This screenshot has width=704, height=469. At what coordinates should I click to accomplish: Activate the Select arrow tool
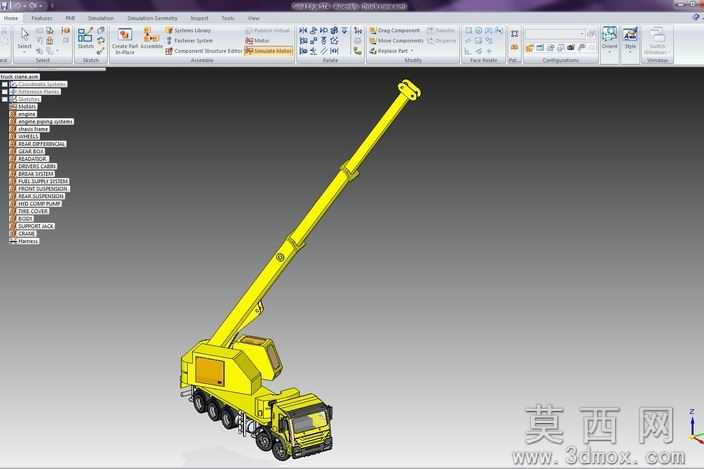tap(24, 35)
